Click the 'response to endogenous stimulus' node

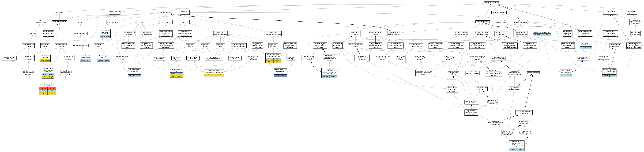[x=273, y=33]
